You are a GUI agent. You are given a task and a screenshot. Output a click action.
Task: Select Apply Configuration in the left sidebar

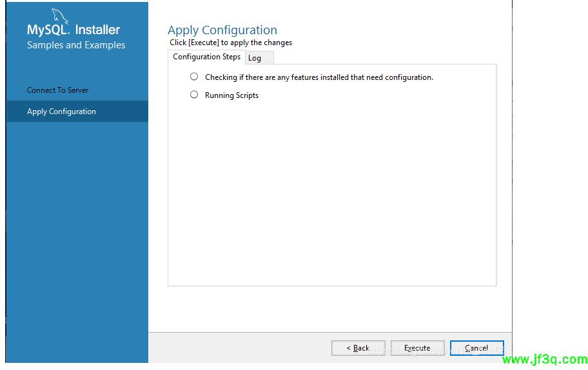click(61, 112)
